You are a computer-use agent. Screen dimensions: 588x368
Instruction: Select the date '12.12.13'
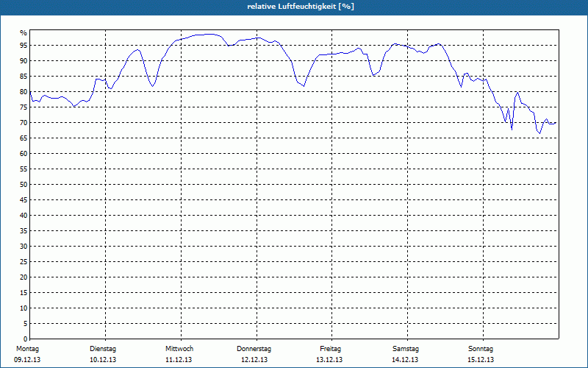click(x=254, y=360)
